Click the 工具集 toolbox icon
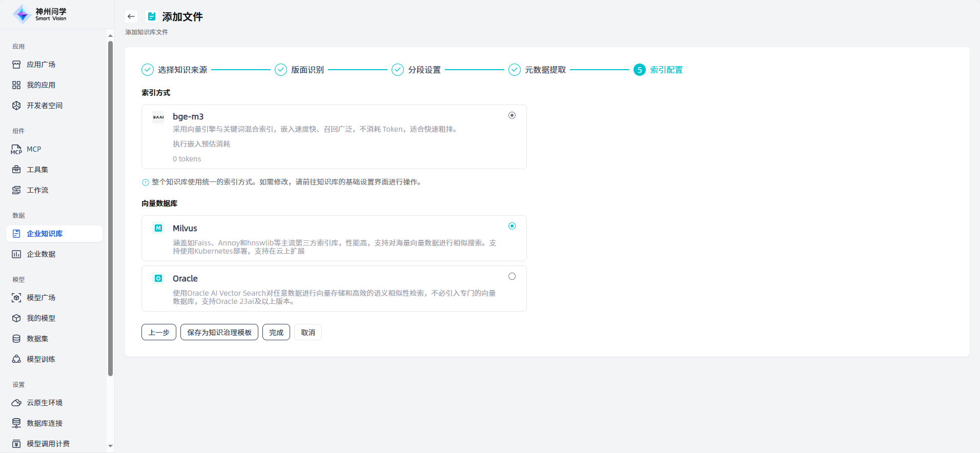This screenshot has height=453, width=980. (16, 170)
